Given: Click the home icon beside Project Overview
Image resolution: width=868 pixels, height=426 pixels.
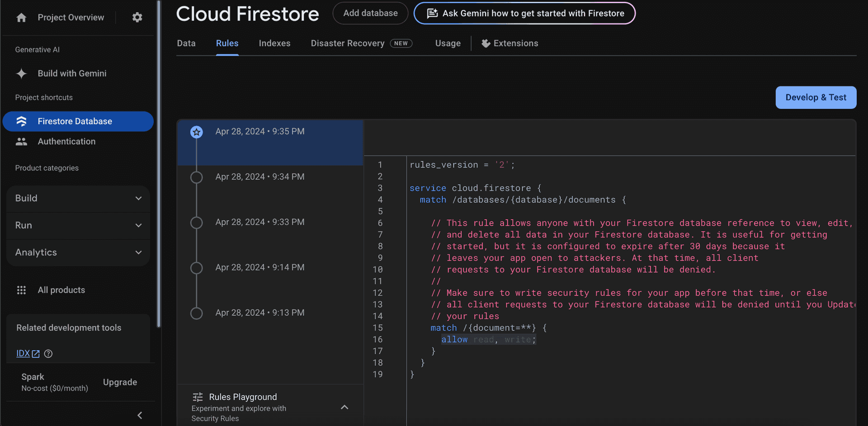Looking at the screenshot, I should (21, 17).
